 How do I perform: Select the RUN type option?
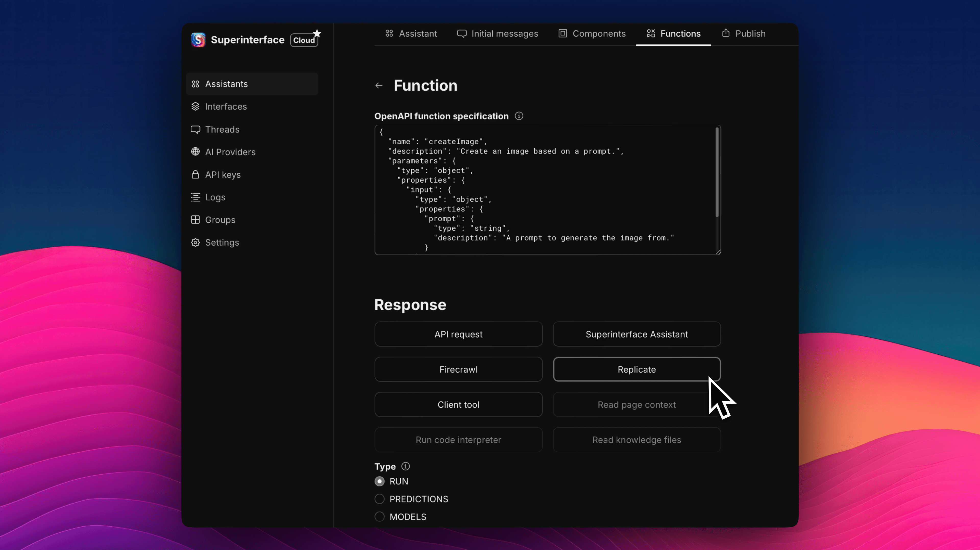(x=379, y=481)
